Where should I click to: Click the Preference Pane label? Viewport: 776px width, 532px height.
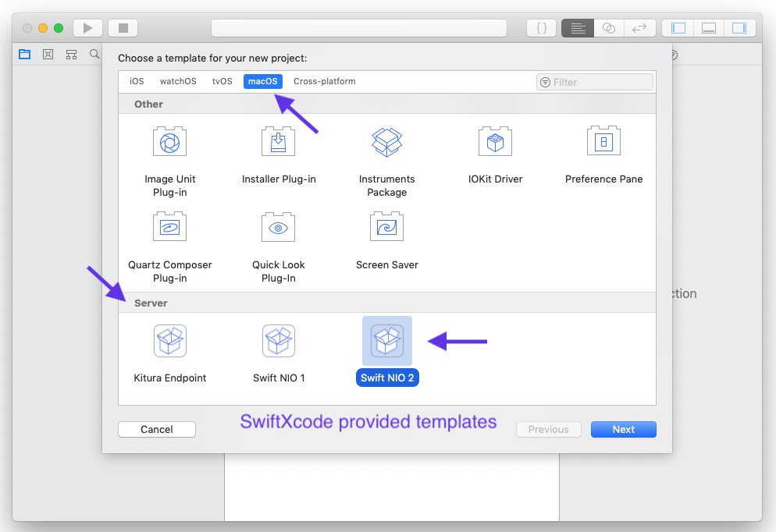click(x=603, y=179)
